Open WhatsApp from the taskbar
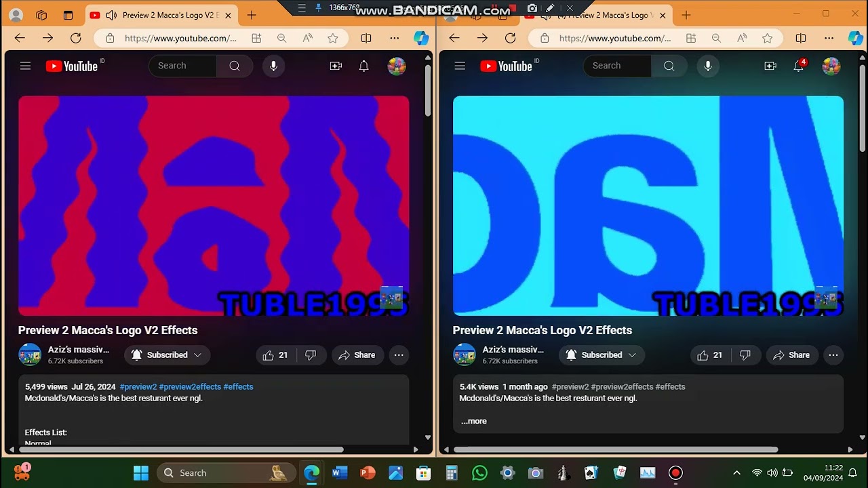 479,473
